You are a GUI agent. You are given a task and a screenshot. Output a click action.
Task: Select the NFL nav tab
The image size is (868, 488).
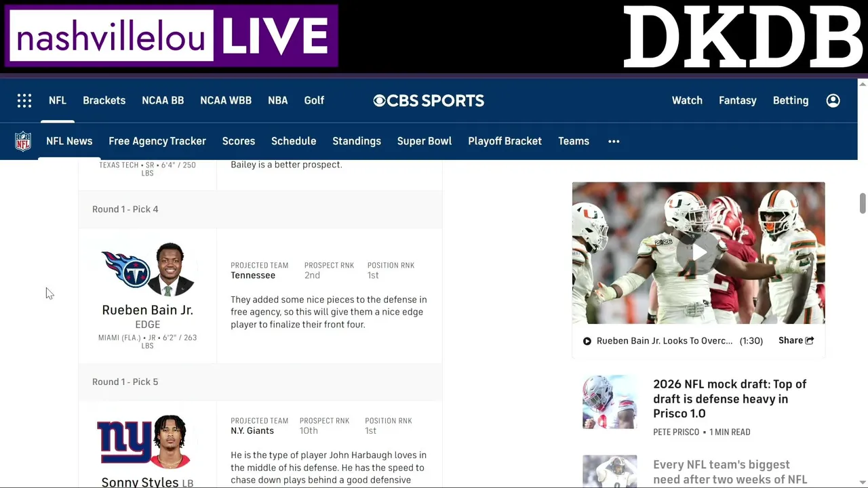click(x=58, y=100)
